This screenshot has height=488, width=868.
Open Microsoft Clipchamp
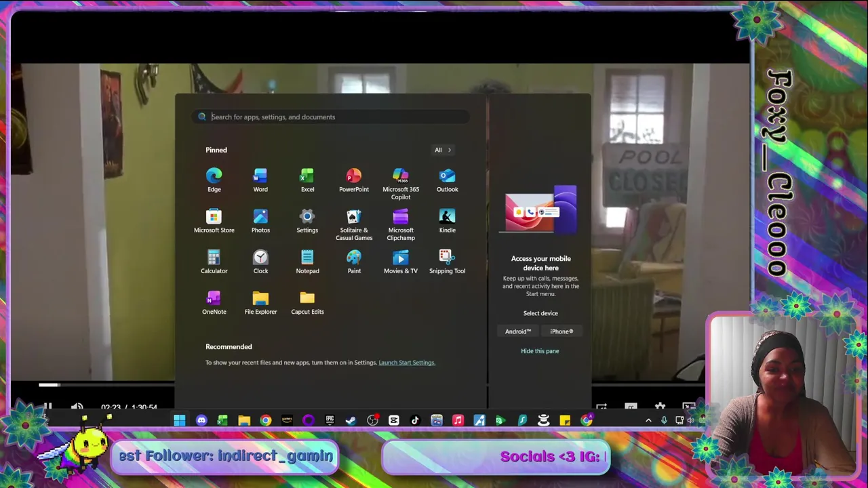(401, 225)
